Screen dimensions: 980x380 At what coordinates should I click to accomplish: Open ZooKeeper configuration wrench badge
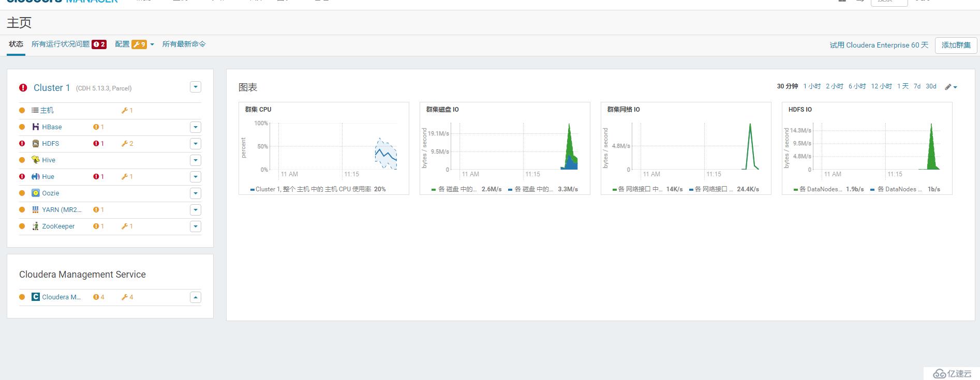coord(127,226)
